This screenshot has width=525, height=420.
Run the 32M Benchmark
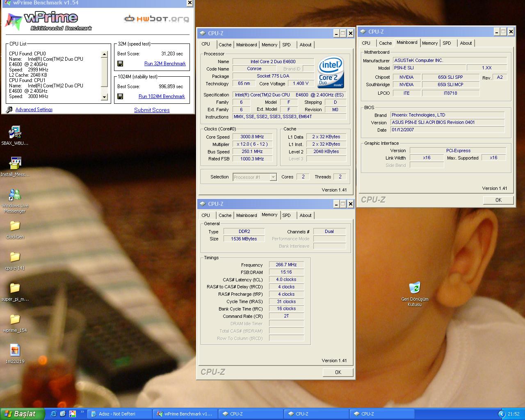pos(165,64)
